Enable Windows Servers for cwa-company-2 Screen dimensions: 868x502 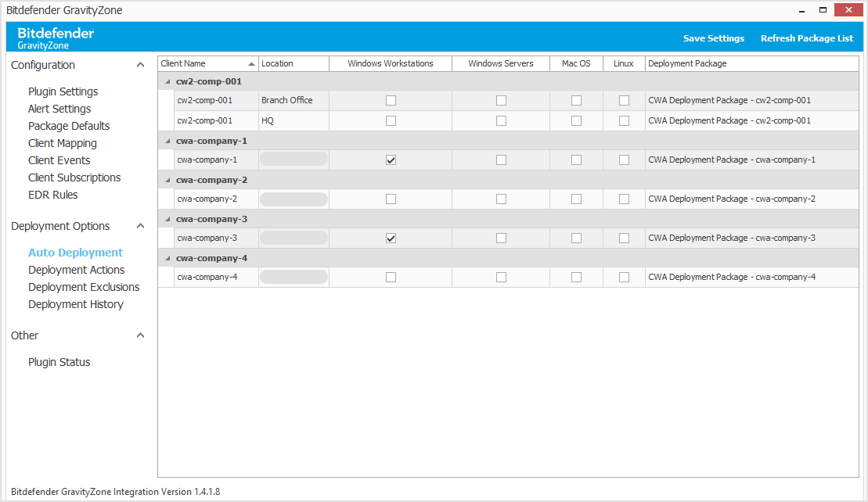(x=500, y=199)
